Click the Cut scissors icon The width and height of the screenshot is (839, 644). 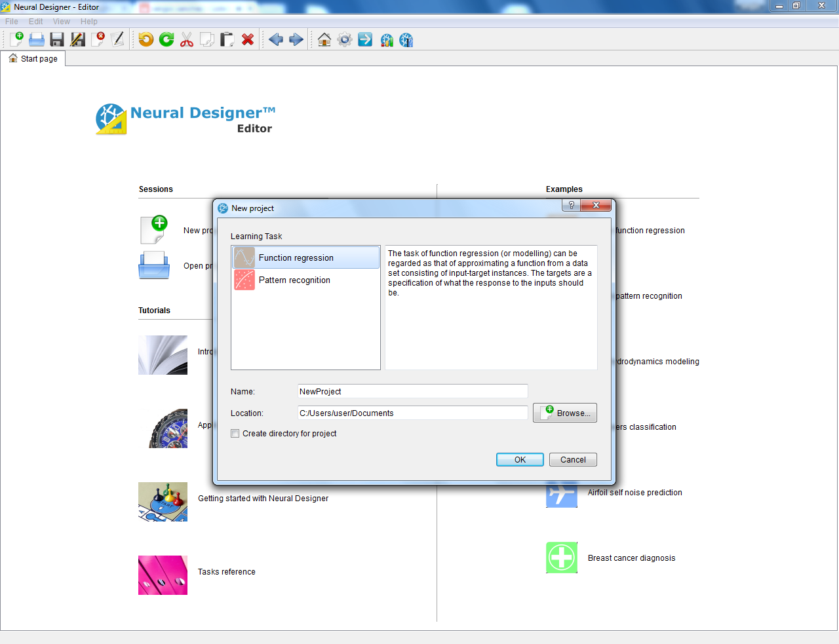187,39
